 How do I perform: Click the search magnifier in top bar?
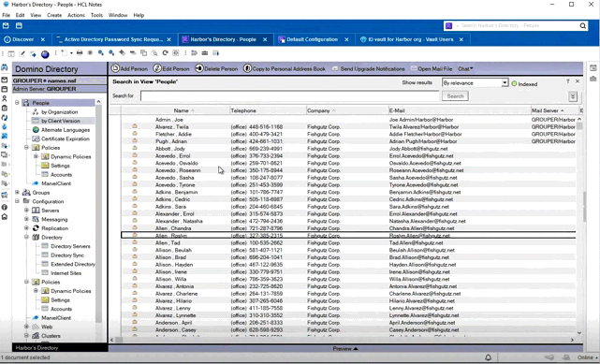(x=582, y=25)
